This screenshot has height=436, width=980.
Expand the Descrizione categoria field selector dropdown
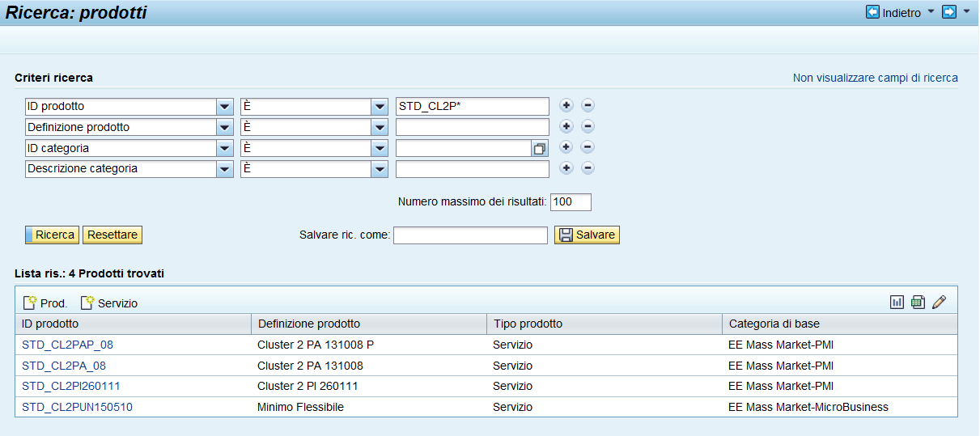(x=225, y=169)
